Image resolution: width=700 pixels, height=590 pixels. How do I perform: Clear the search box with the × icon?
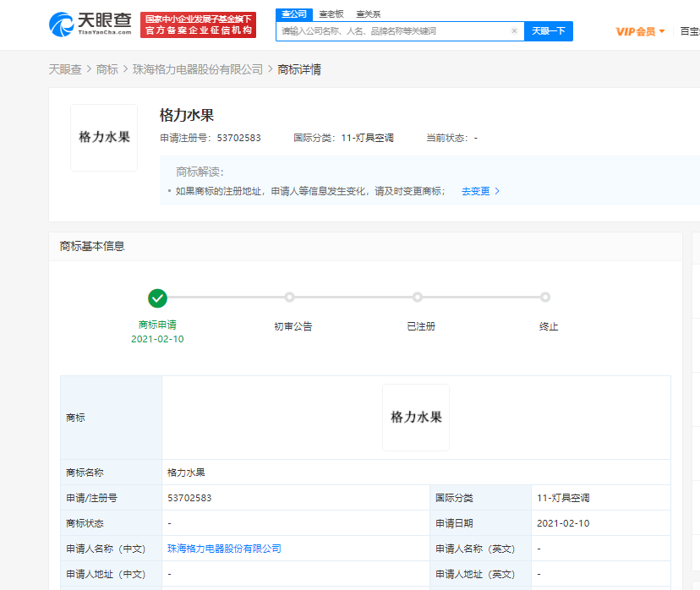pyautogui.click(x=514, y=30)
